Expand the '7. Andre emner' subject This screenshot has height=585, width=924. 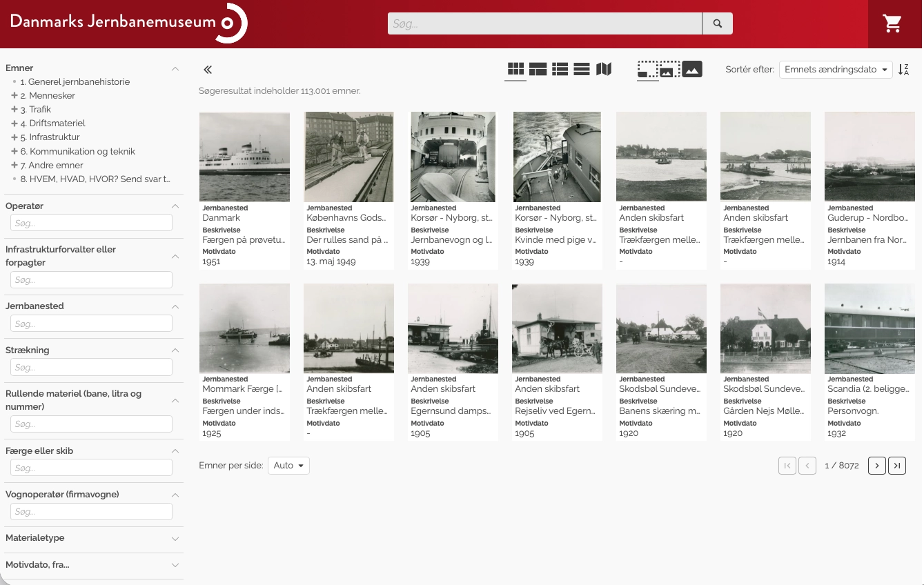(14, 165)
